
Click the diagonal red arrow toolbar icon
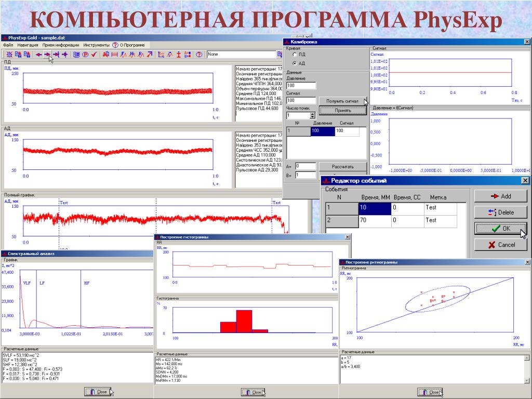(150, 54)
